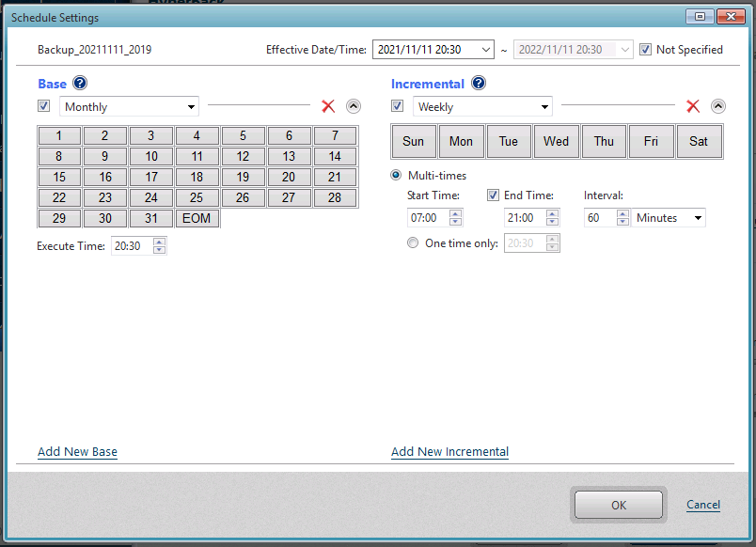Click the Add New Incremental link
The height and width of the screenshot is (547, 756).
pyautogui.click(x=449, y=452)
